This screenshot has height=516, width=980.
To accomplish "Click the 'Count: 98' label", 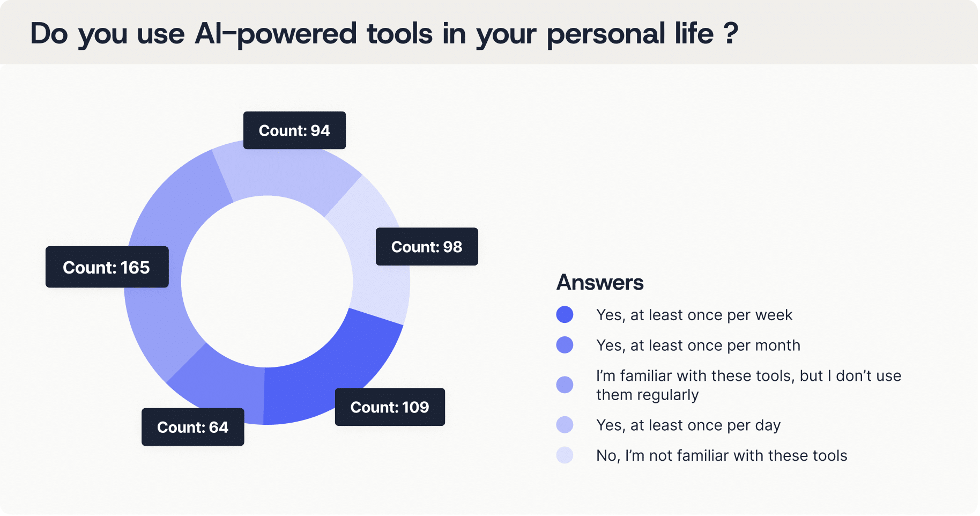I will pyautogui.click(x=427, y=247).
